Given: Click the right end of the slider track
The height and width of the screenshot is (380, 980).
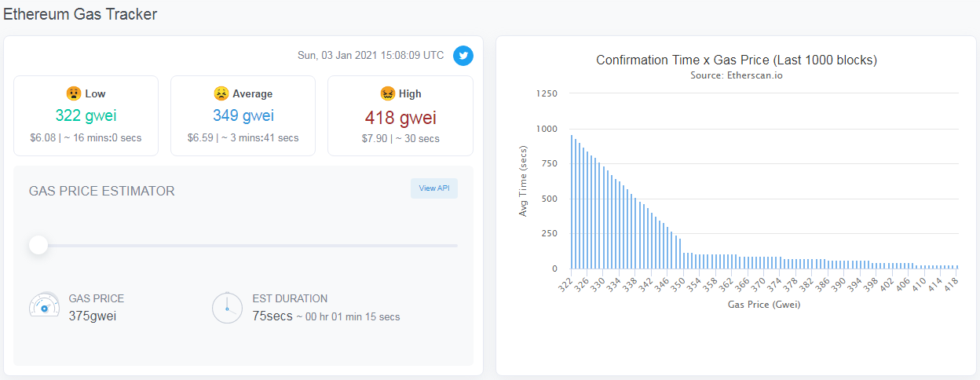Looking at the screenshot, I should coord(454,246).
